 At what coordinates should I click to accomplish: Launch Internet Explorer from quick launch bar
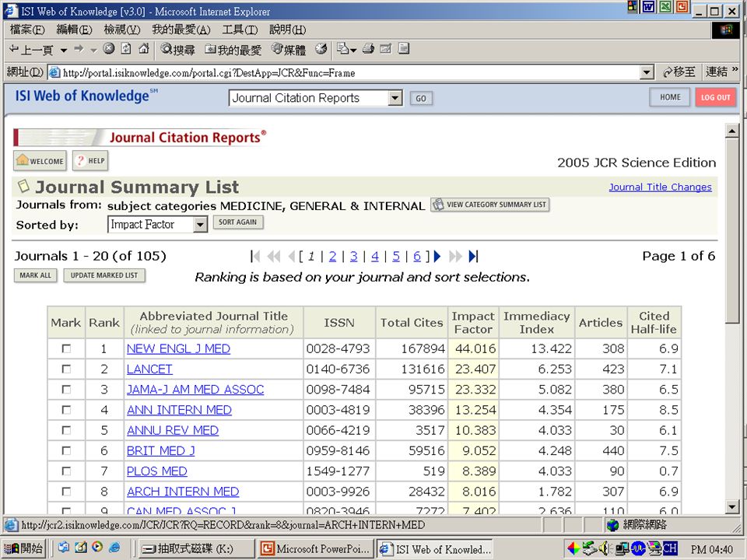pos(114,548)
